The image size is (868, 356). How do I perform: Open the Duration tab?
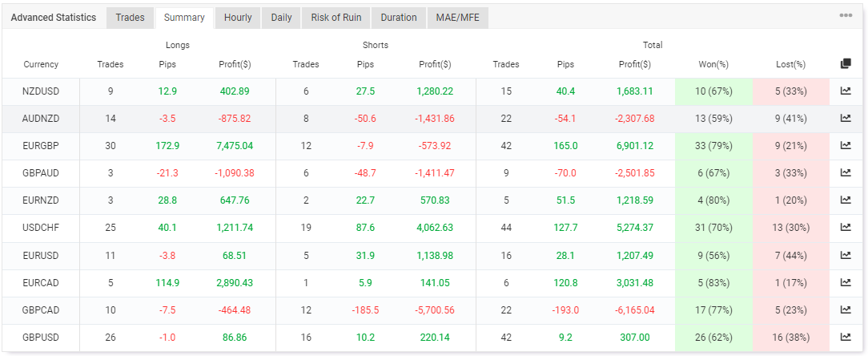click(399, 18)
